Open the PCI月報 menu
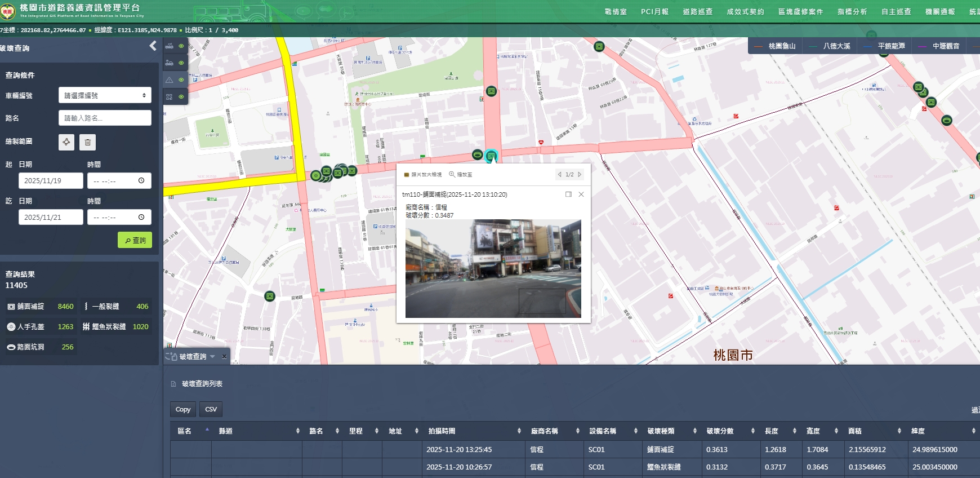 654,12
